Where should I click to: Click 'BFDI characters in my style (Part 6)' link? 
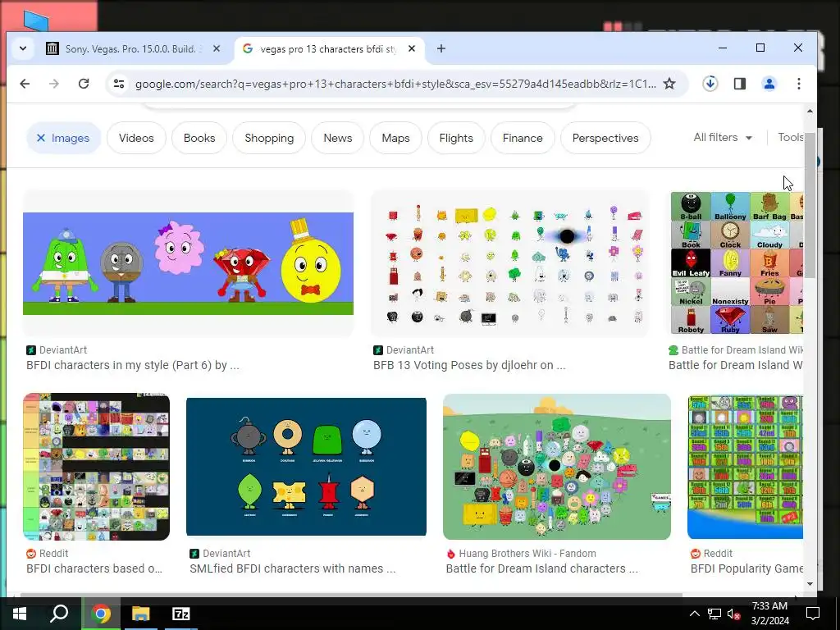tap(133, 365)
